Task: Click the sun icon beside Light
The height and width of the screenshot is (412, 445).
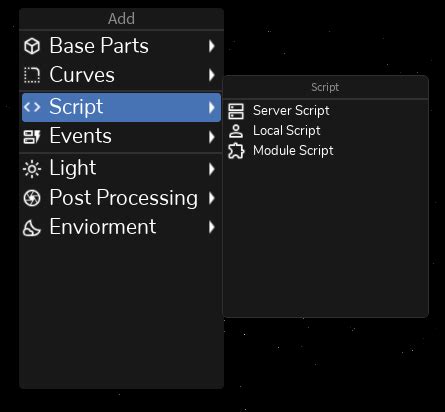Action: [x=32, y=169]
